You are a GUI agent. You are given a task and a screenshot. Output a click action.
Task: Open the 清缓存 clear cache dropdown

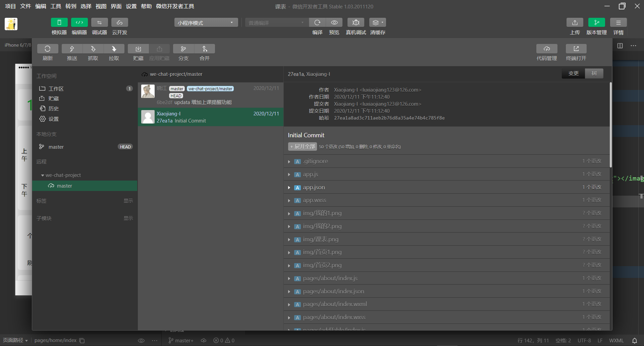point(378,22)
